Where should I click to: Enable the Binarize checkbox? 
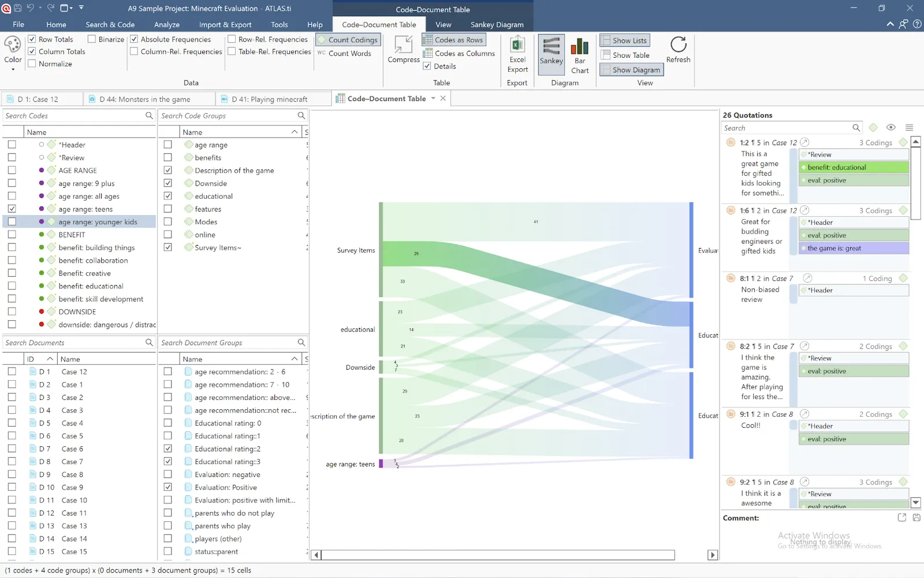click(91, 39)
